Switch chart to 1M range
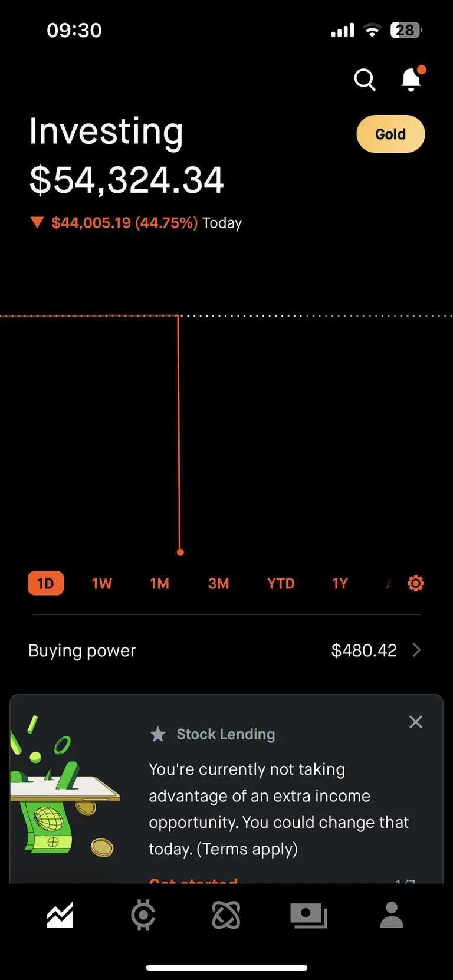The image size is (453, 980). 159,584
